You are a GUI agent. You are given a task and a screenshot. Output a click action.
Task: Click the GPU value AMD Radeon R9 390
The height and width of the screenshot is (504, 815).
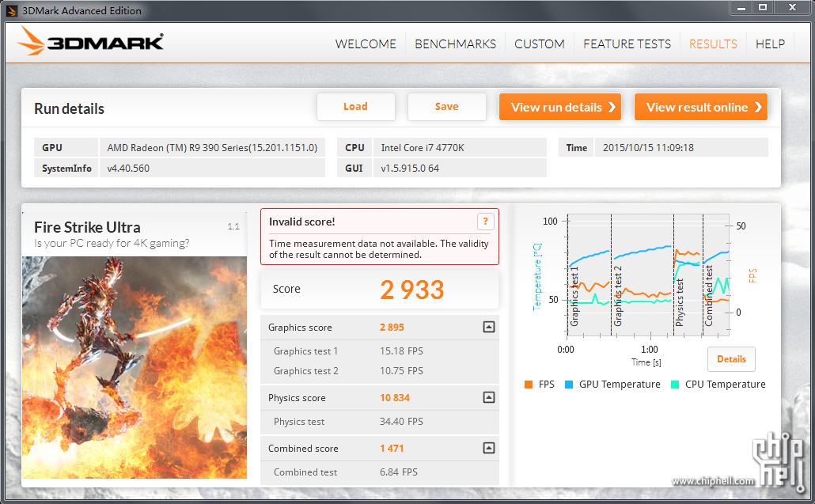point(212,148)
